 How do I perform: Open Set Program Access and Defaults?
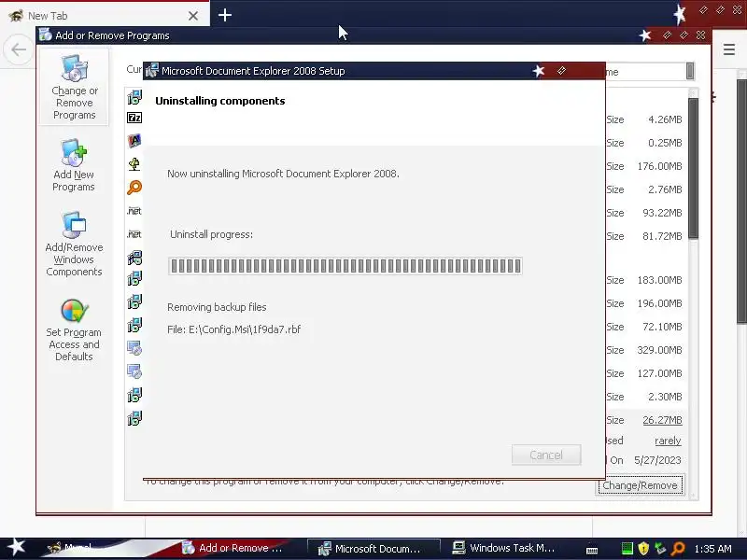pos(74,330)
